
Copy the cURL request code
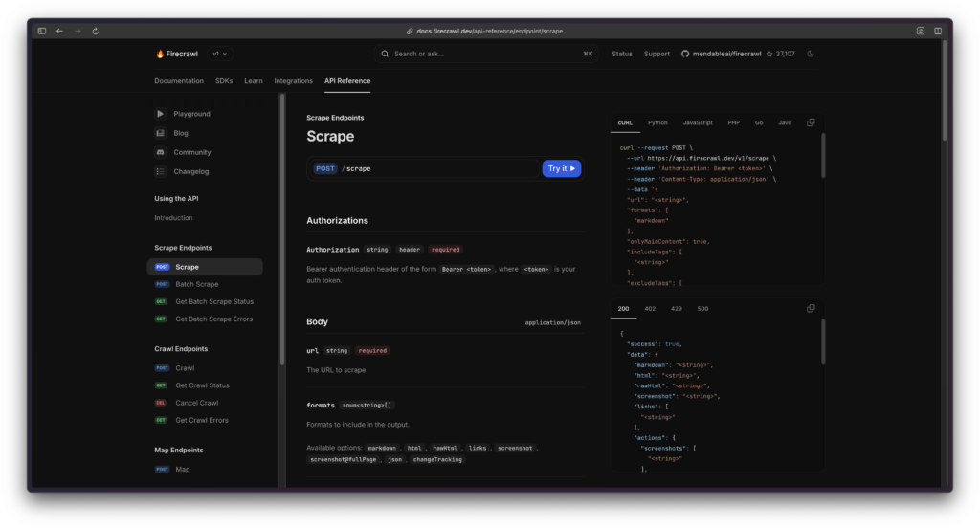811,122
